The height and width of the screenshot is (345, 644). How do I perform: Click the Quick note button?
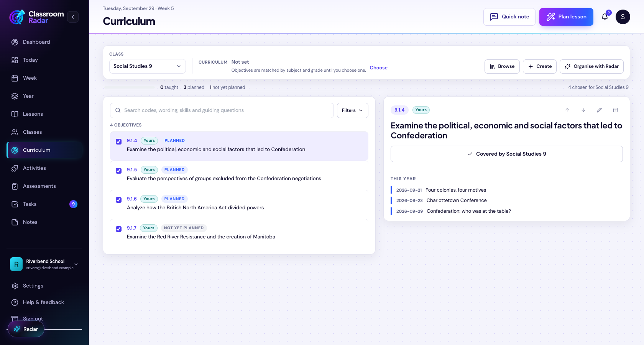pos(509,17)
